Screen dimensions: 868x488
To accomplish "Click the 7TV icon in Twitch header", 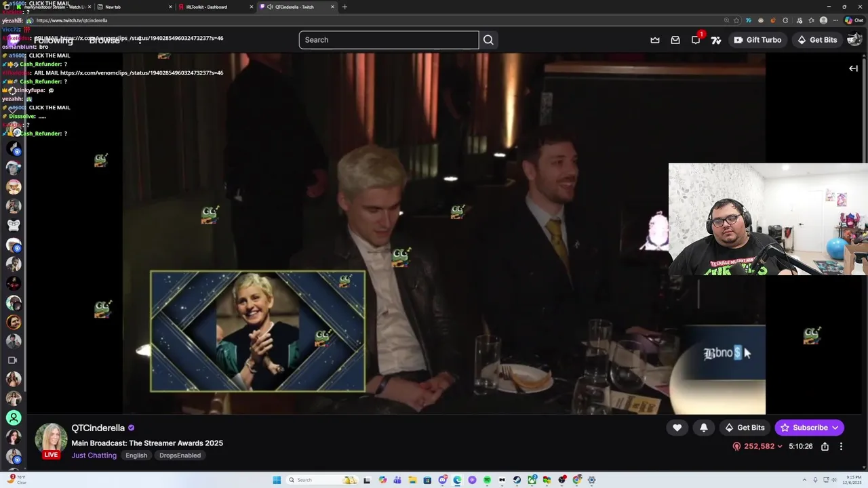I will pos(716,40).
